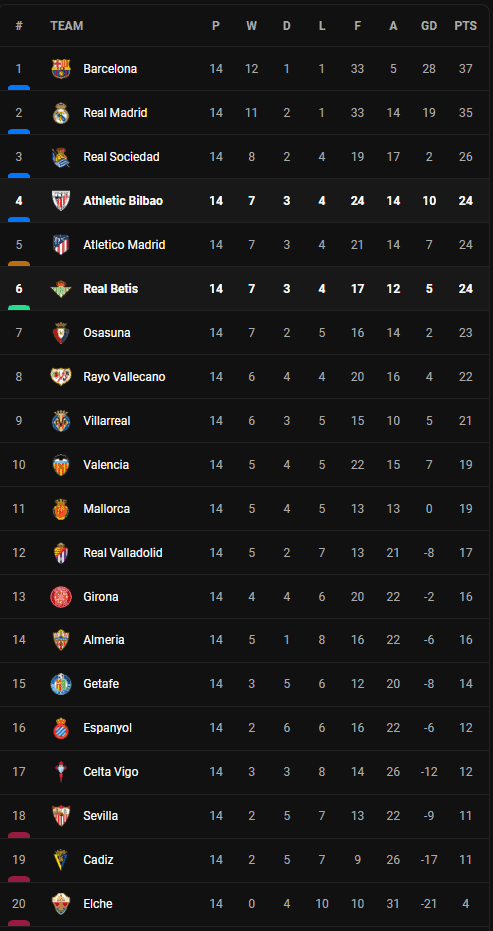This screenshot has height=931, width=493.
Task: Select the Espanyol crest icon
Action: (61, 728)
